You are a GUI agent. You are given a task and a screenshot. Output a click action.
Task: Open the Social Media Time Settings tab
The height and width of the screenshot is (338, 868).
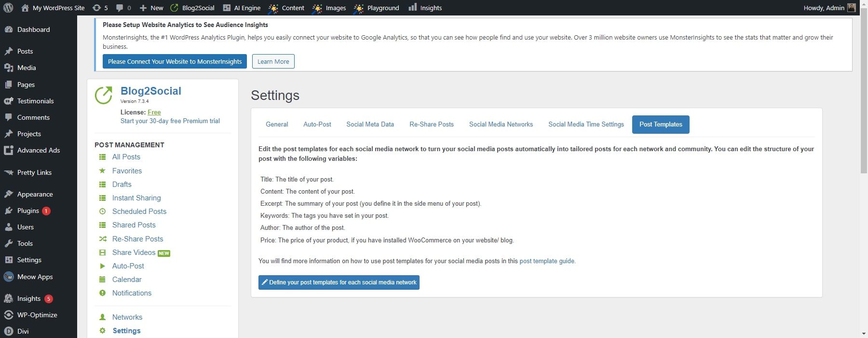click(x=586, y=124)
